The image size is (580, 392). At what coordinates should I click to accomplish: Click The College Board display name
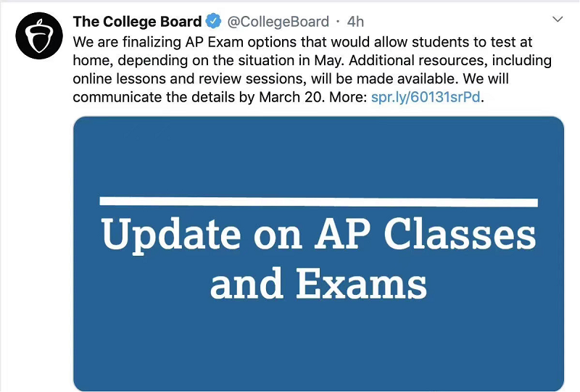coord(137,22)
